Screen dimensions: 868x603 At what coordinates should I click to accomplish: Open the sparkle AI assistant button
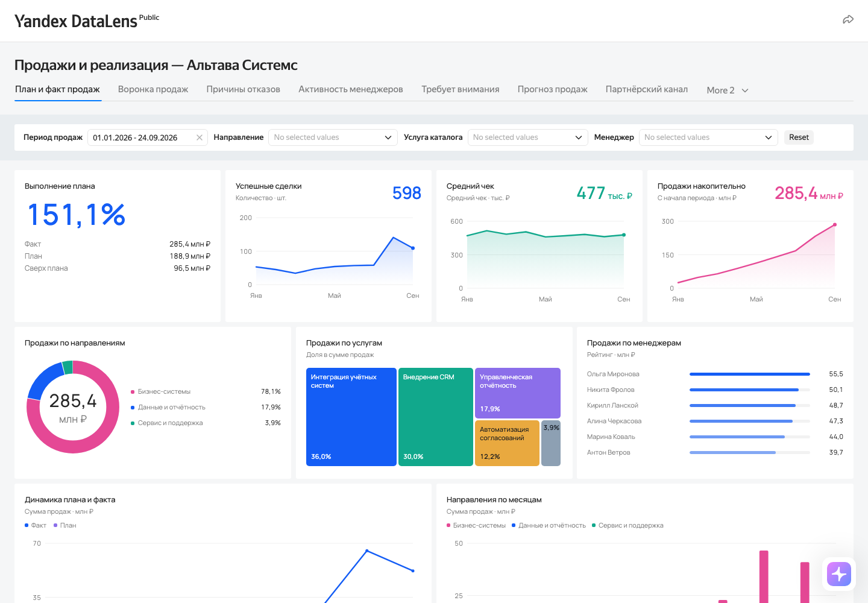coord(839,574)
